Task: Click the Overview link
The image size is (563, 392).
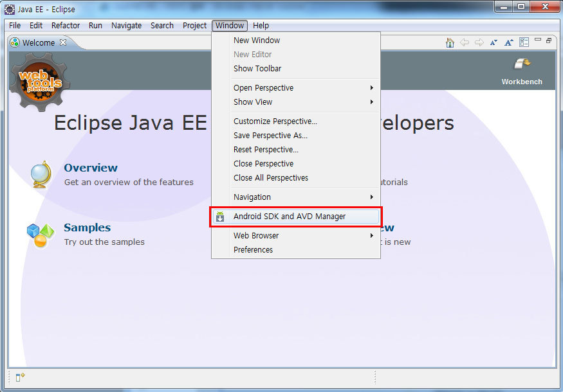Action: (x=91, y=168)
